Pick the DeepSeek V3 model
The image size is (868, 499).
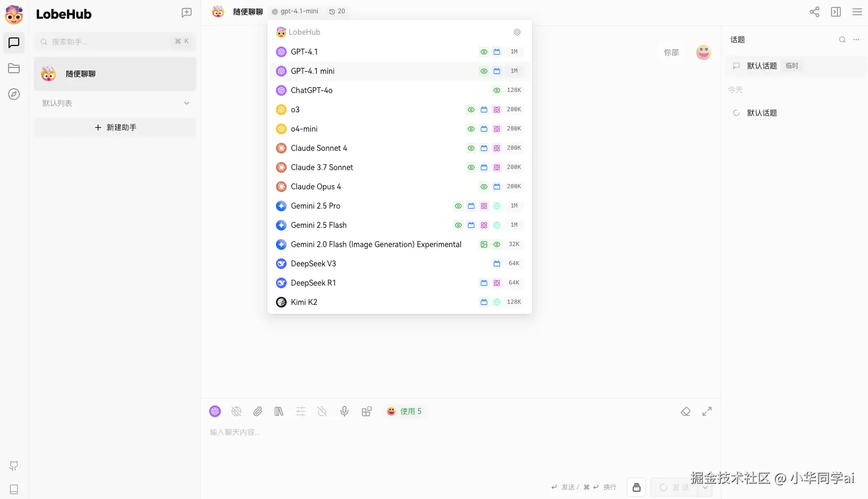[x=400, y=264]
